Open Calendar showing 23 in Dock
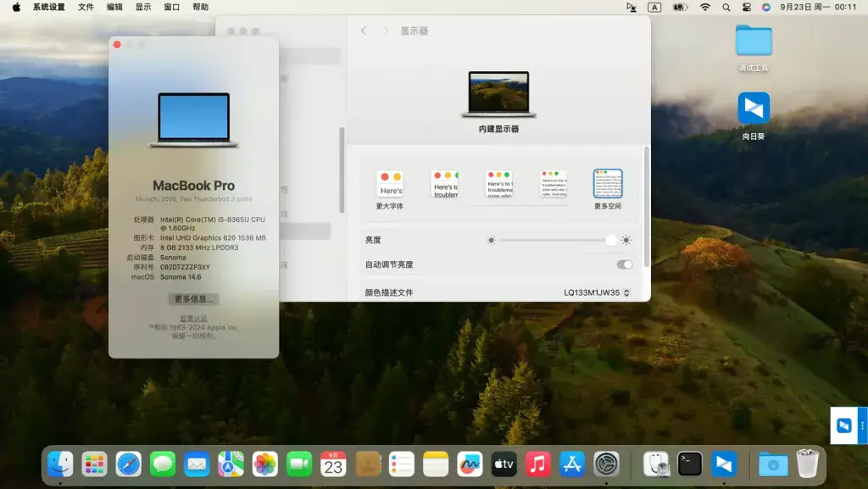This screenshot has width=868, height=489. point(333,464)
